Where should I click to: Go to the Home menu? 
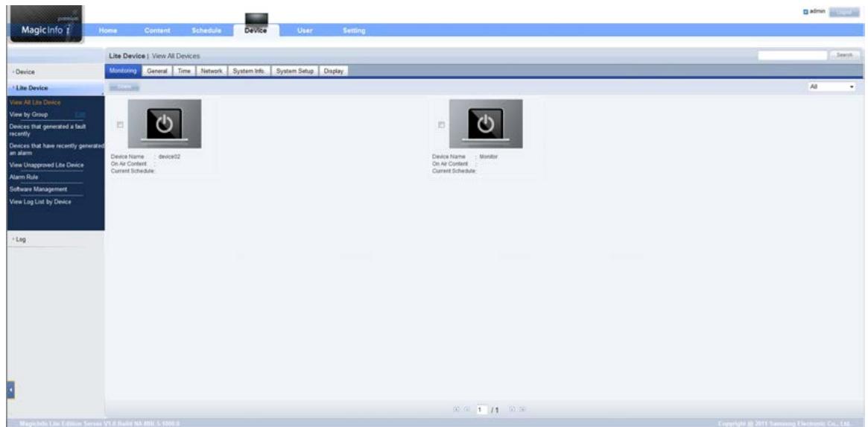pyautogui.click(x=110, y=31)
